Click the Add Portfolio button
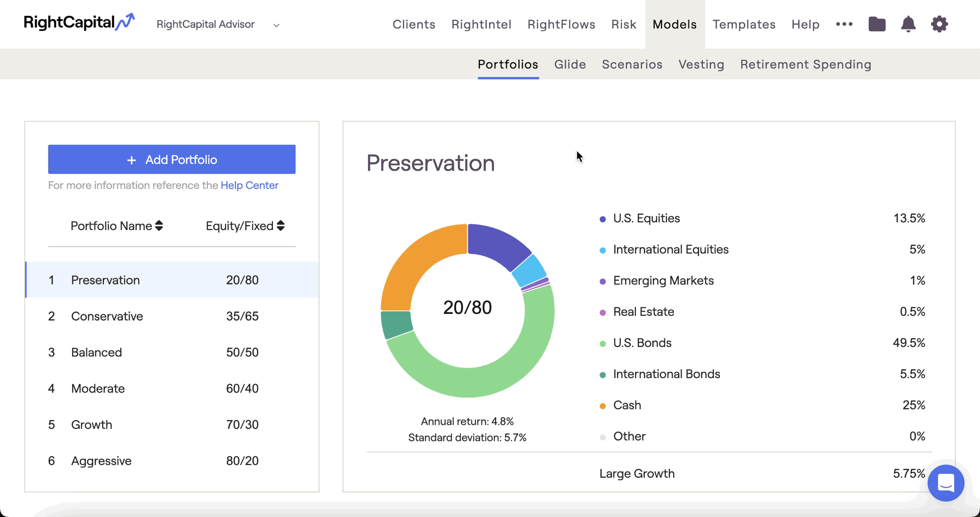 click(x=171, y=159)
